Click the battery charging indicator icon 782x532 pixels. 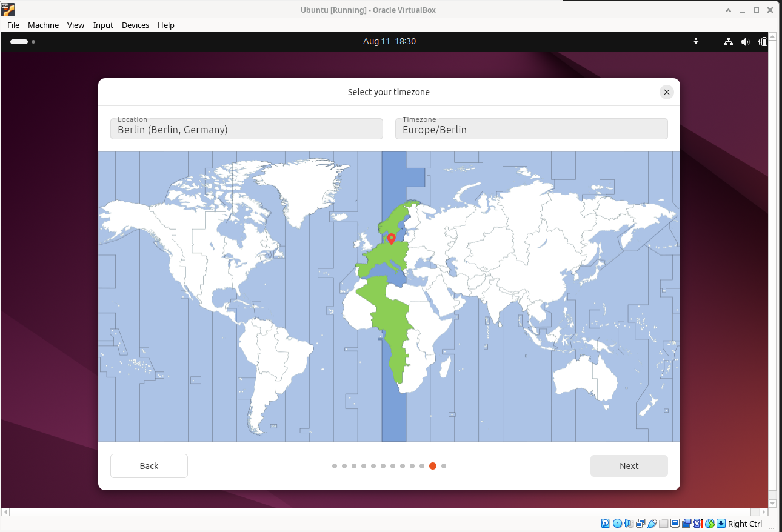click(x=764, y=42)
